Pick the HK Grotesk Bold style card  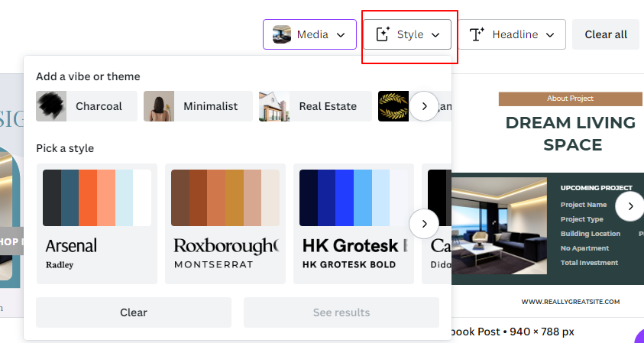(x=354, y=224)
